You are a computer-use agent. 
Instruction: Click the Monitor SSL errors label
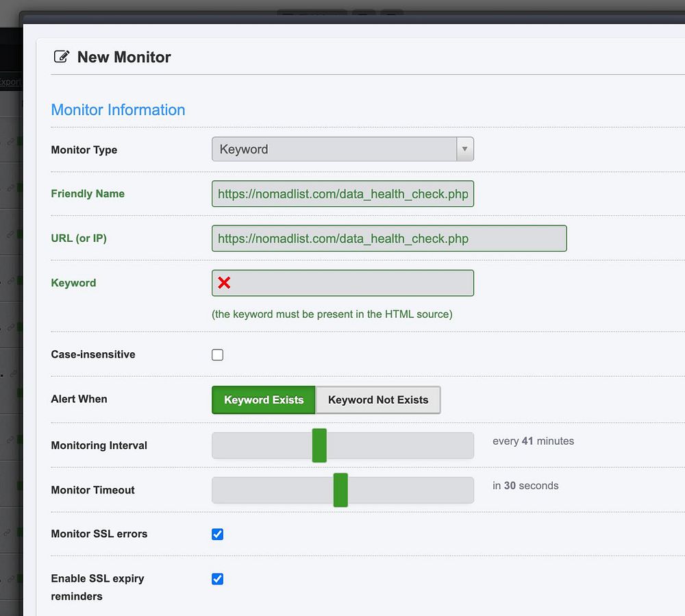99,534
